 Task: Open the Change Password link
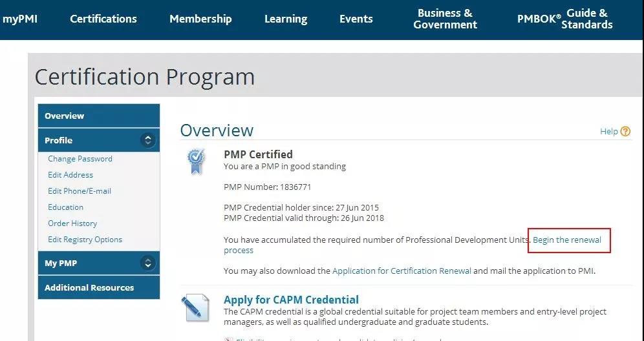coord(80,159)
